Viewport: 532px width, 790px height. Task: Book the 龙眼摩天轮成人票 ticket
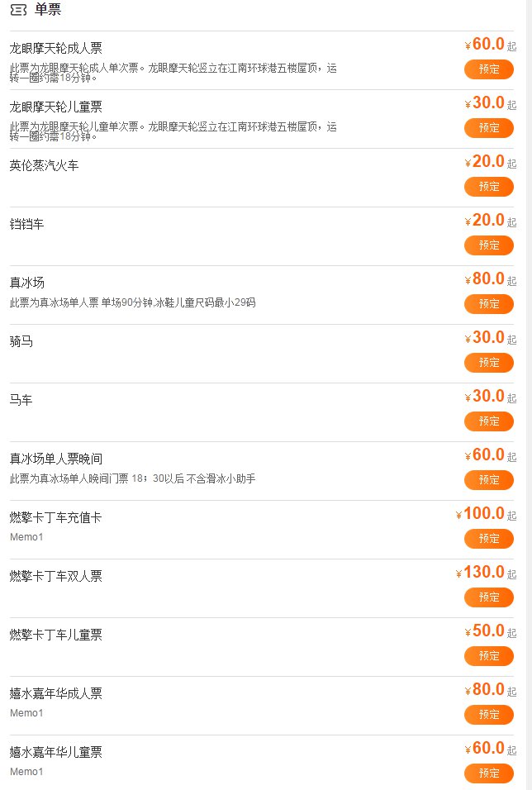[489, 69]
